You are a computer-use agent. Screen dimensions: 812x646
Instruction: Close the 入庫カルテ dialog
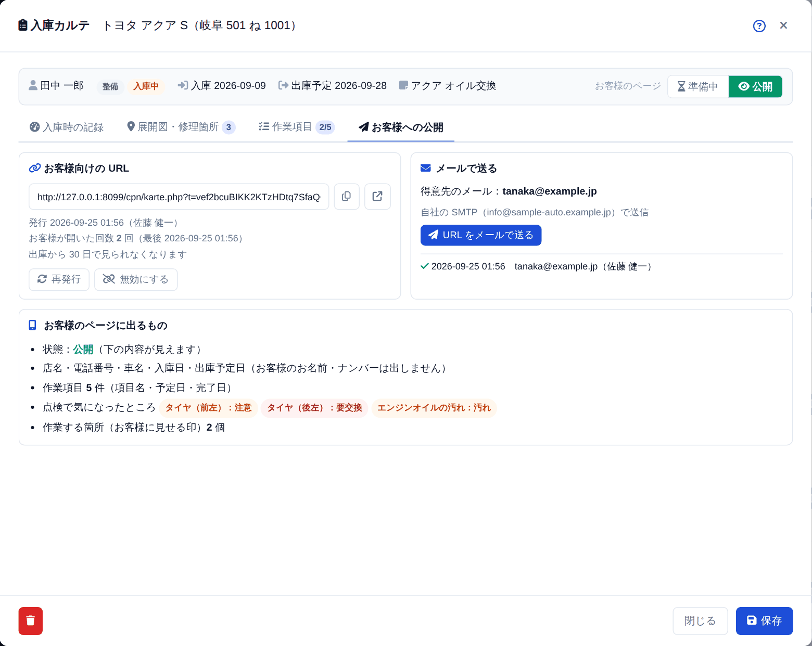[783, 25]
